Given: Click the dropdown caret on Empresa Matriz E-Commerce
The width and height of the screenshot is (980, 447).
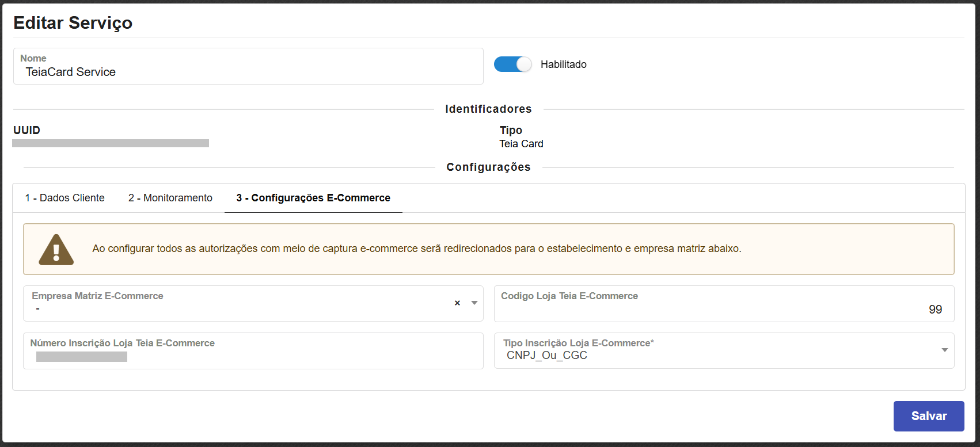Looking at the screenshot, I should pos(473,303).
